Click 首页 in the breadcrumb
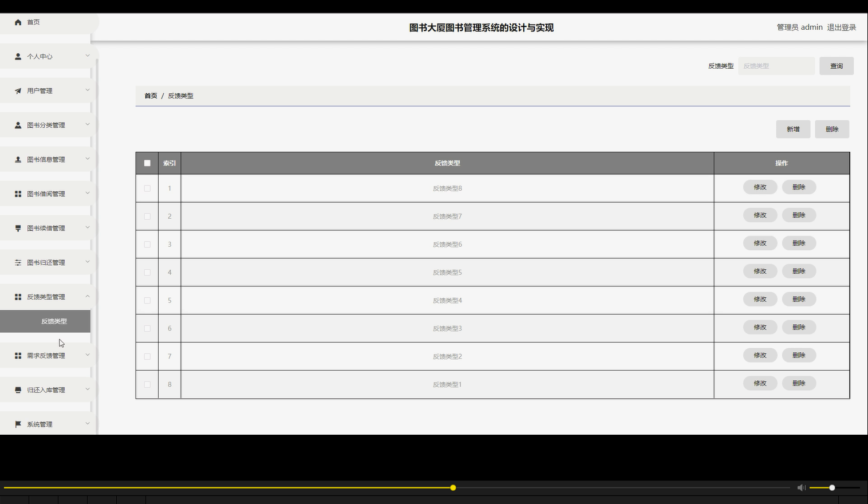868x504 pixels. click(x=151, y=96)
